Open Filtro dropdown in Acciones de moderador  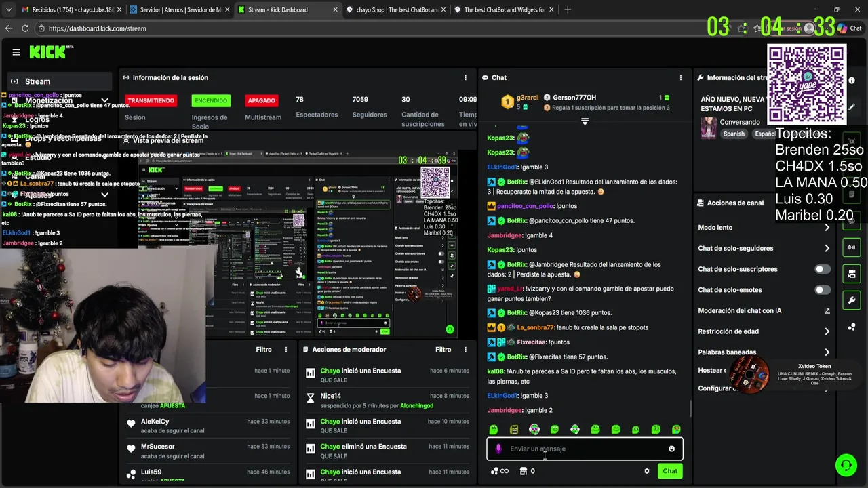(x=443, y=350)
